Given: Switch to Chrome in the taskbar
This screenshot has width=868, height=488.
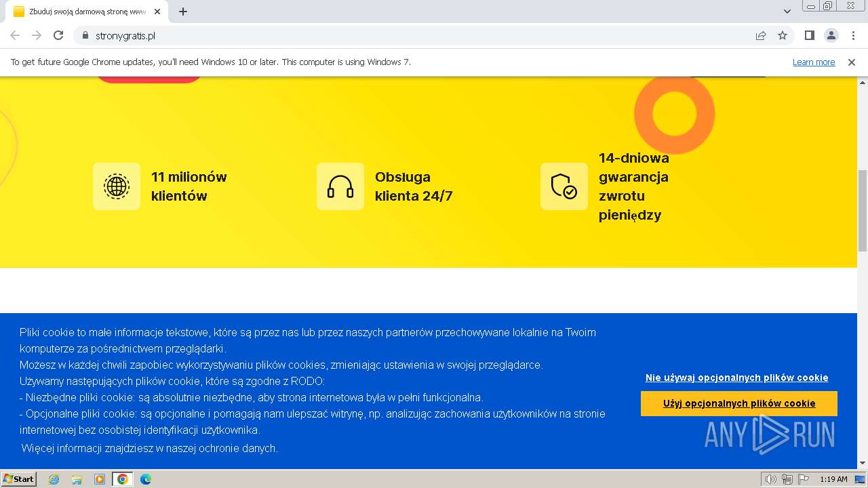Looking at the screenshot, I should (x=123, y=479).
